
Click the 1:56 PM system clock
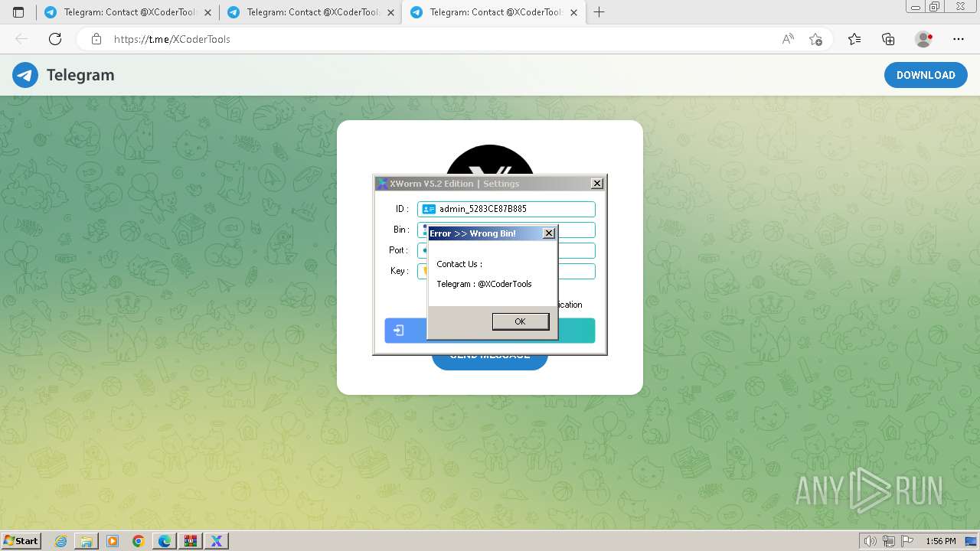pyautogui.click(x=941, y=541)
